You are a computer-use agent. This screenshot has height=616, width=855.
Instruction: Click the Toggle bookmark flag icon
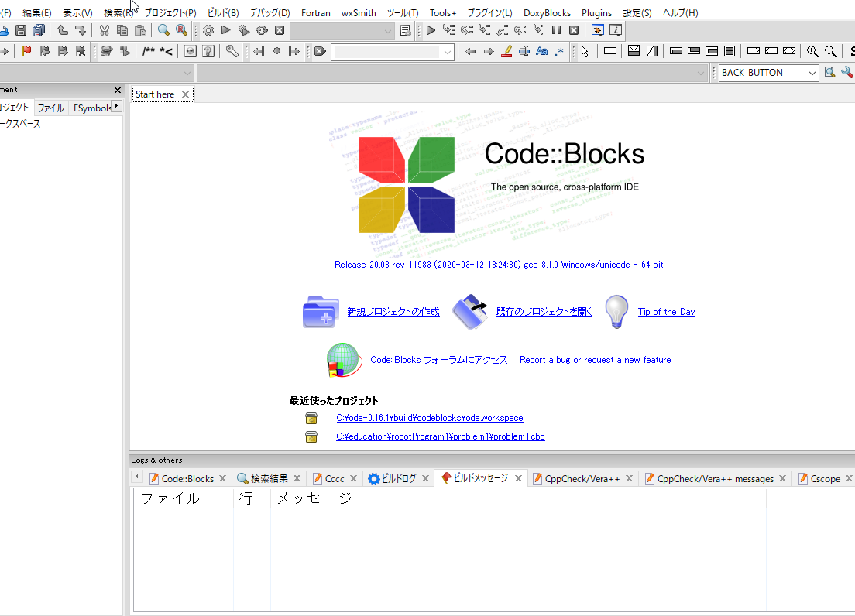(x=26, y=52)
